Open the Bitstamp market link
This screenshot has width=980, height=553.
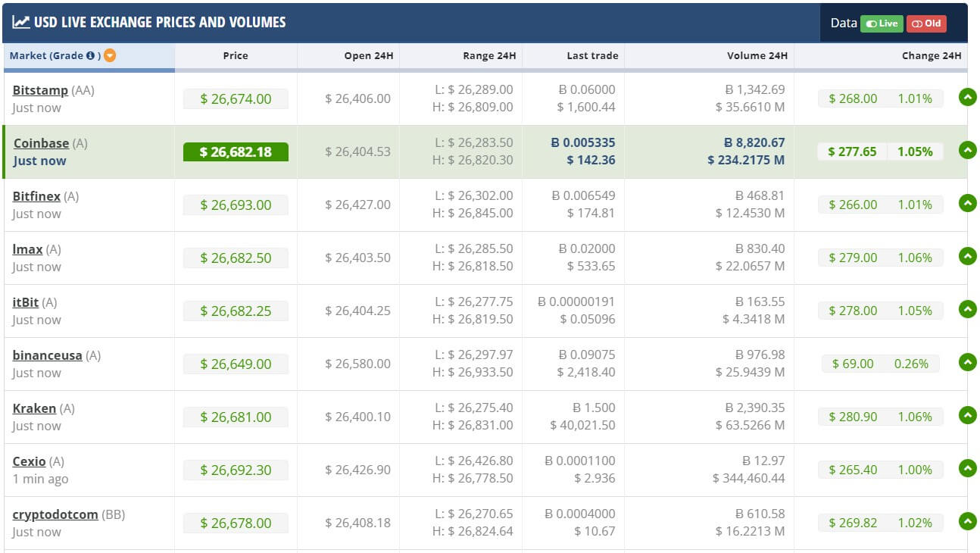(x=40, y=90)
